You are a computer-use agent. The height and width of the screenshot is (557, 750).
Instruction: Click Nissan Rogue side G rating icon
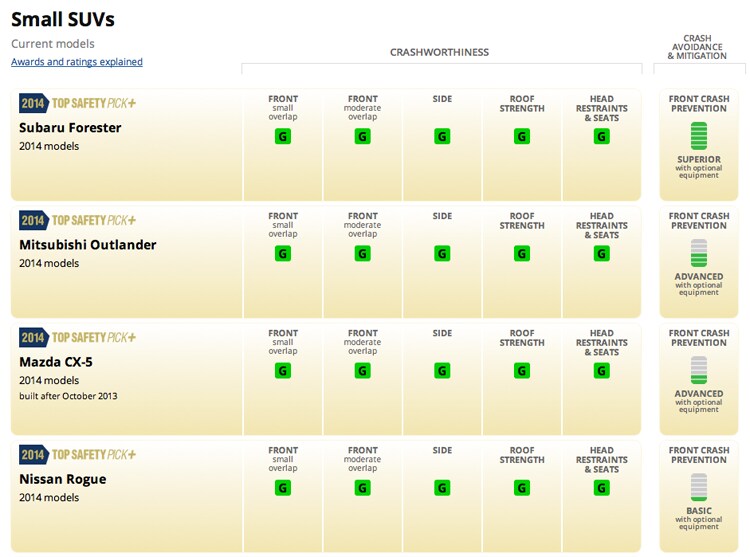pos(442,488)
